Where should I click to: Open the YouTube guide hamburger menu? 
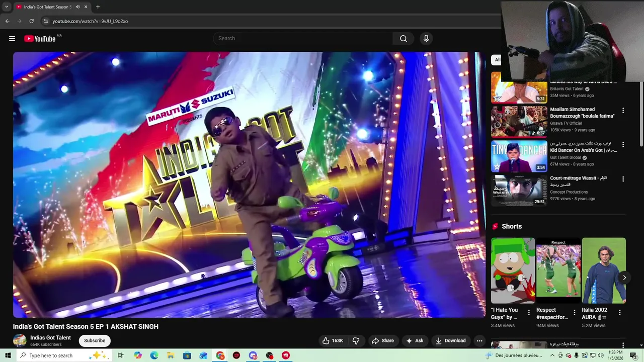point(12,39)
